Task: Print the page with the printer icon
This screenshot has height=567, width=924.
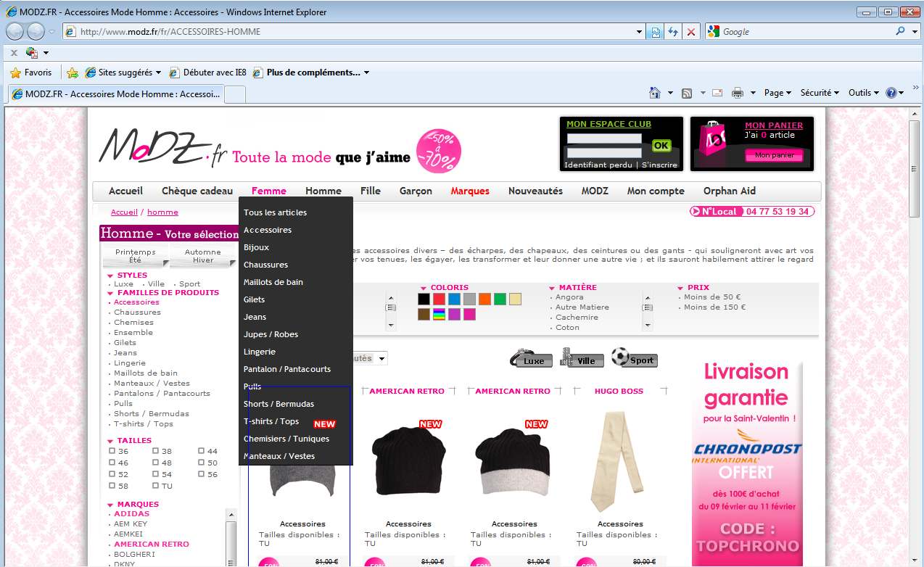Action: click(x=738, y=93)
